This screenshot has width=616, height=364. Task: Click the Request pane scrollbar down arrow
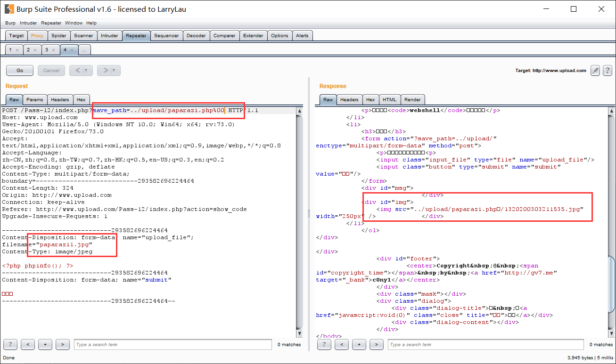pos(299,333)
